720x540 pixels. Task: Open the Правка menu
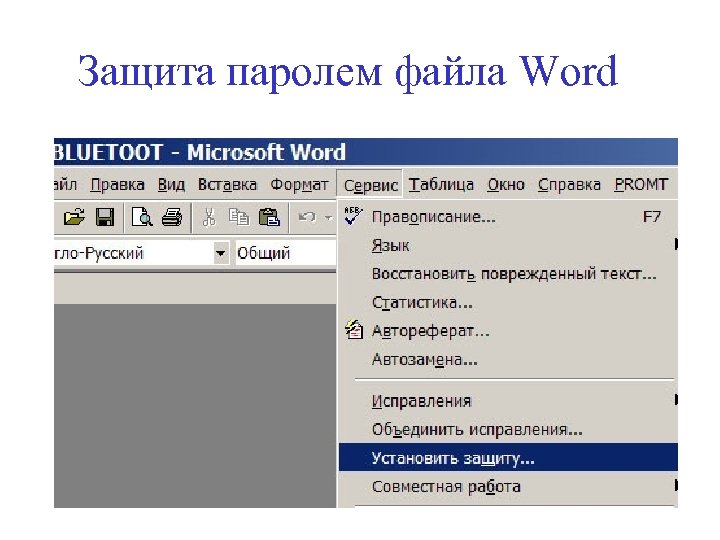tap(117, 185)
